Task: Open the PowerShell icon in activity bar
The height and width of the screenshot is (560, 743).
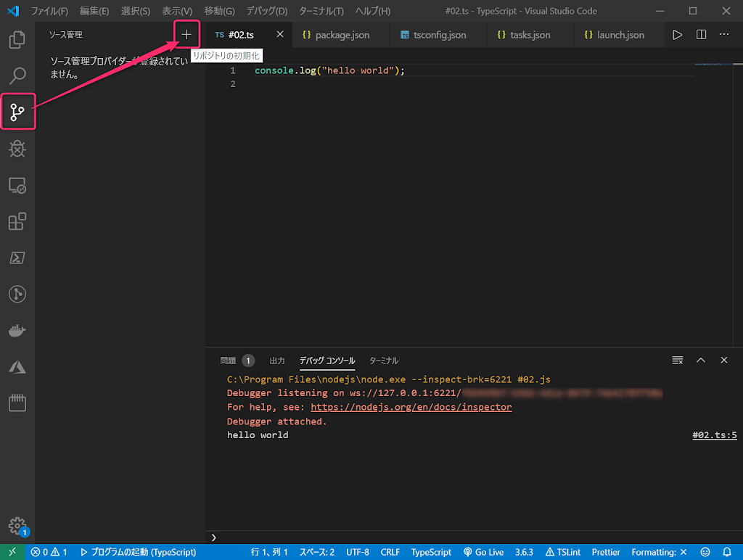Action: pyautogui.click(x=17, y=258)
